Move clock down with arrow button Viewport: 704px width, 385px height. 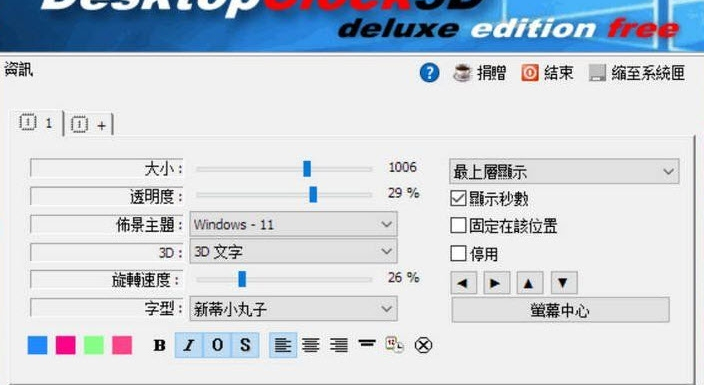(x=564, y=283)
